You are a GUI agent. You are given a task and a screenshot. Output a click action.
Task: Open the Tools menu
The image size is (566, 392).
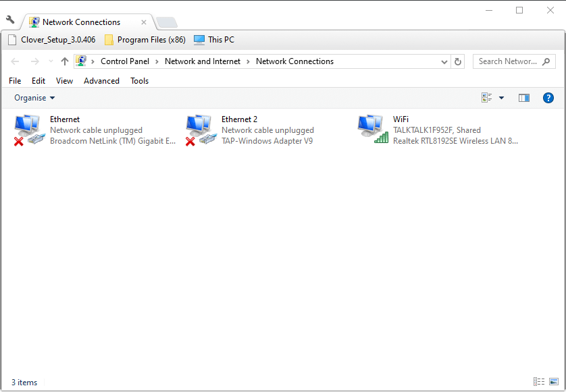click(139, 81)
